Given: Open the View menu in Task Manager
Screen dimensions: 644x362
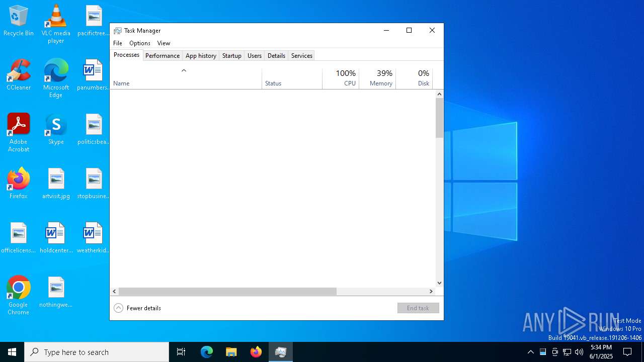Looking at the screenshot, I should [164, 43].
